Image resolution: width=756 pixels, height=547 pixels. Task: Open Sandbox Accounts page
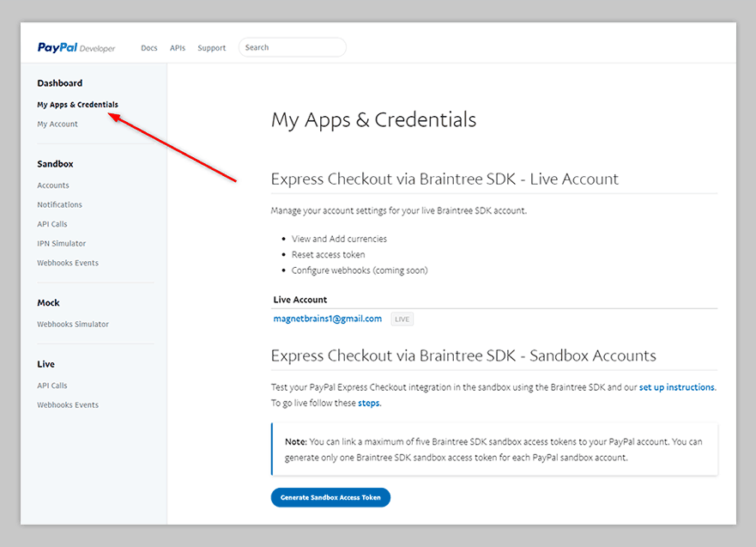click(53, 185)
